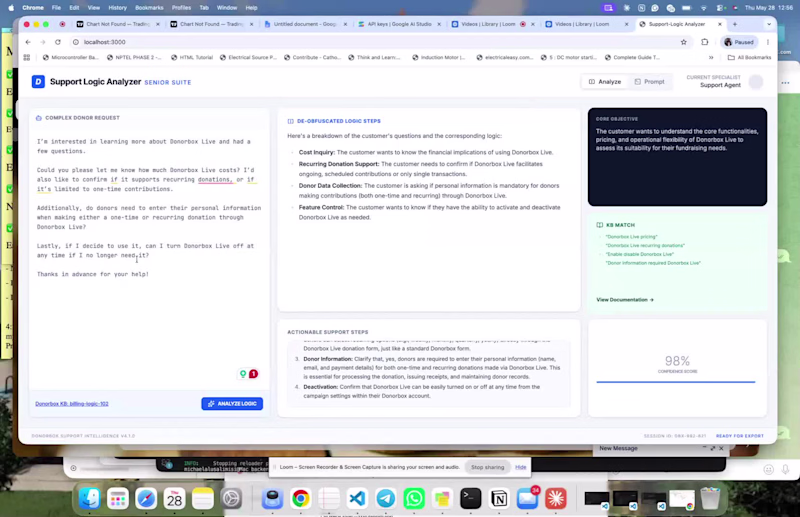The height and width of the screenshot is (517, 800).
Task: Launch Safari from the dock
Action: point(146,498)
